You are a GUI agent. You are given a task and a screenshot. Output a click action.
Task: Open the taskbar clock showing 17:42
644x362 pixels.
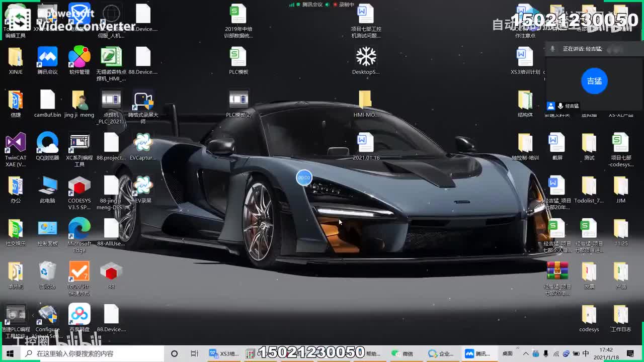(x=606, y=353)
